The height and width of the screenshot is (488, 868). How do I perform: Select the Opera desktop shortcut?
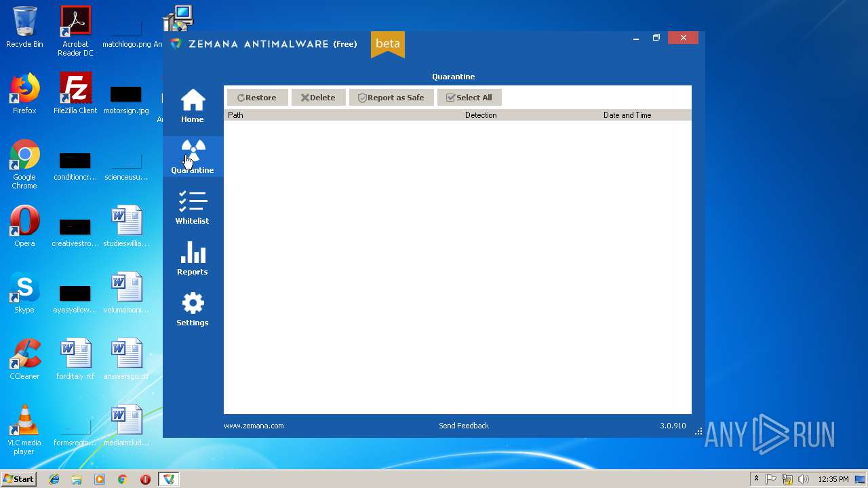click(24, 226)
